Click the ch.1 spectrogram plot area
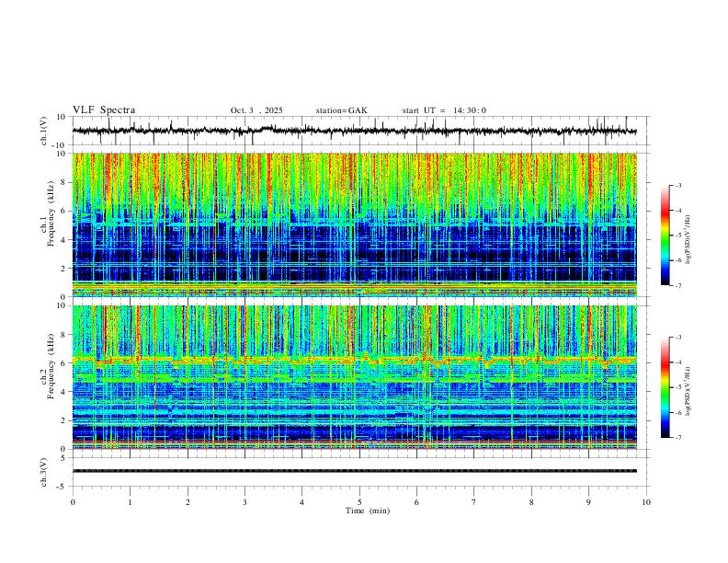The image size is (728, 563). 354,224
